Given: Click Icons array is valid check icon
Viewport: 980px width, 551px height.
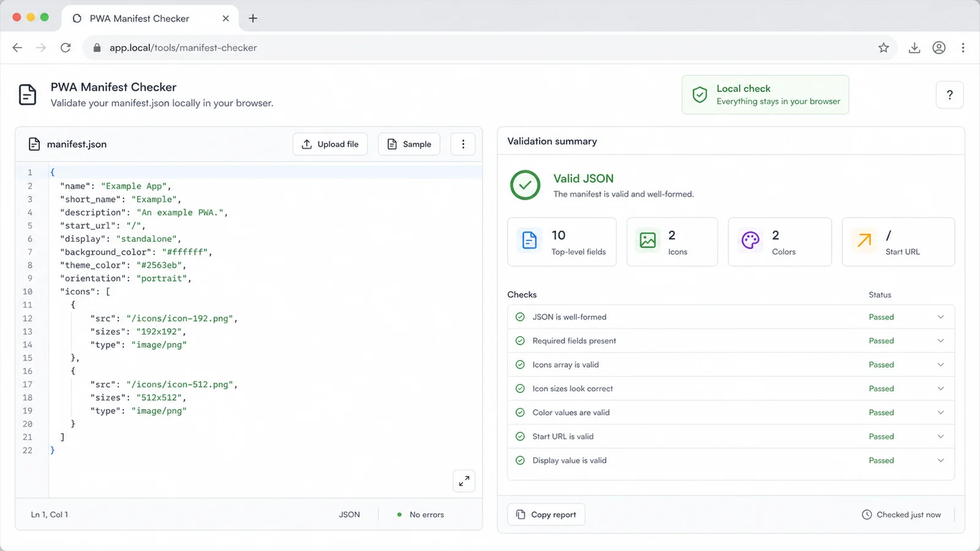Looking at the screenshot, I should point(520,365).
